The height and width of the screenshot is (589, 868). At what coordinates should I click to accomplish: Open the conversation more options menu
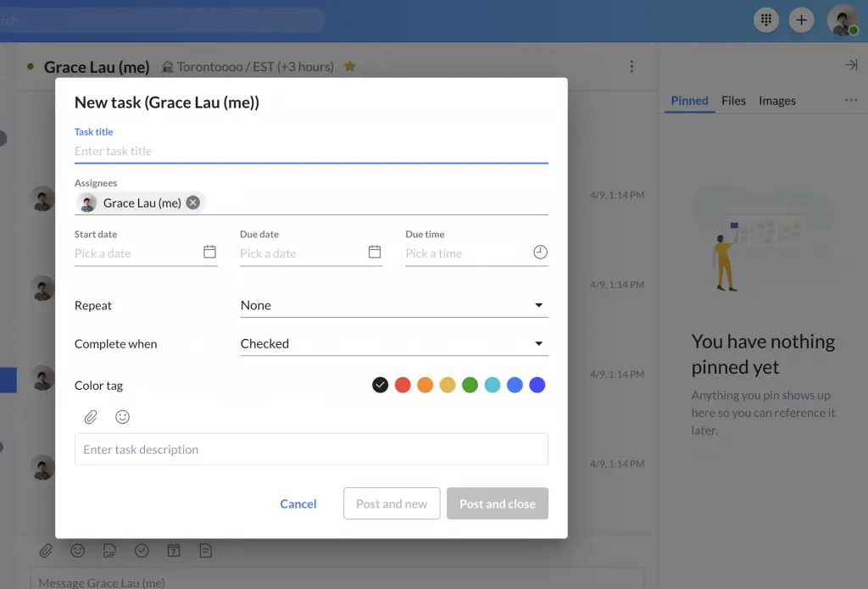[632, 66]
